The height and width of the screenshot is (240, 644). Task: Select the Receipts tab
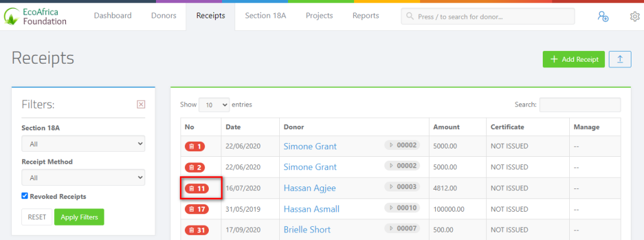click(210, 16)
